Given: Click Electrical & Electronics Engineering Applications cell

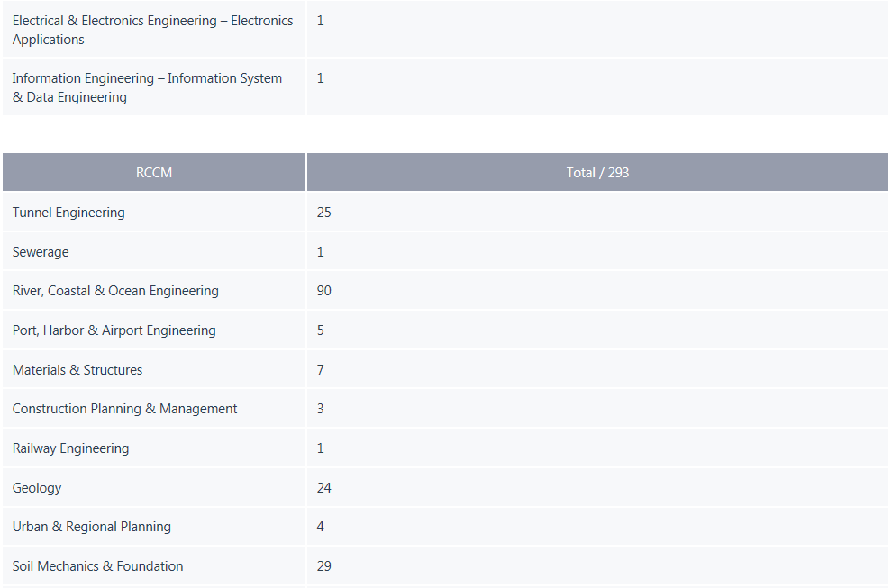Looking at the screenshot, I should coord(153,29).
